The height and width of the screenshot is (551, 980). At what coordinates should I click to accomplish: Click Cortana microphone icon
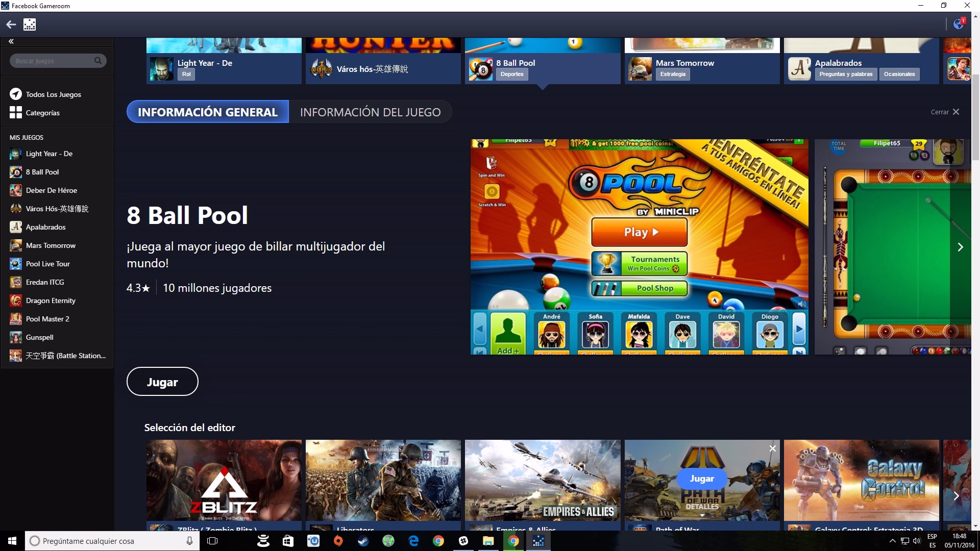click(x=189, y=541)
